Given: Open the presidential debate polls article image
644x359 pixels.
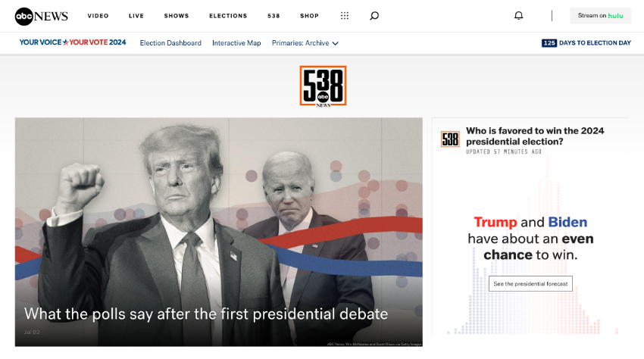Looking at the screenshot, I should click(218, 232).
